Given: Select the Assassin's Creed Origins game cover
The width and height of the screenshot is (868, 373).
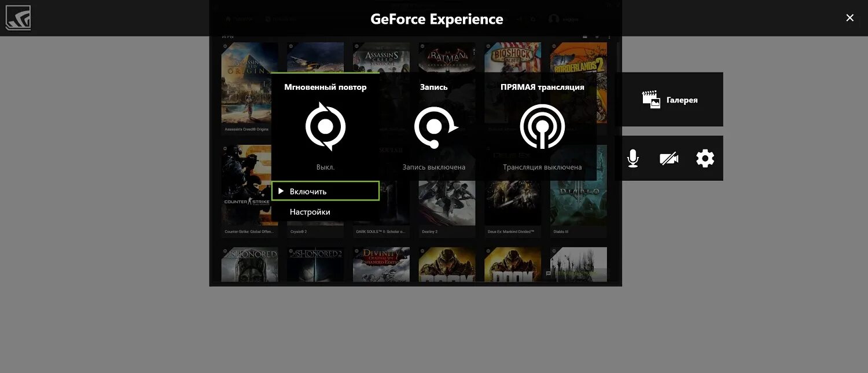Looking at the screenshot, I should pos(249,82).
